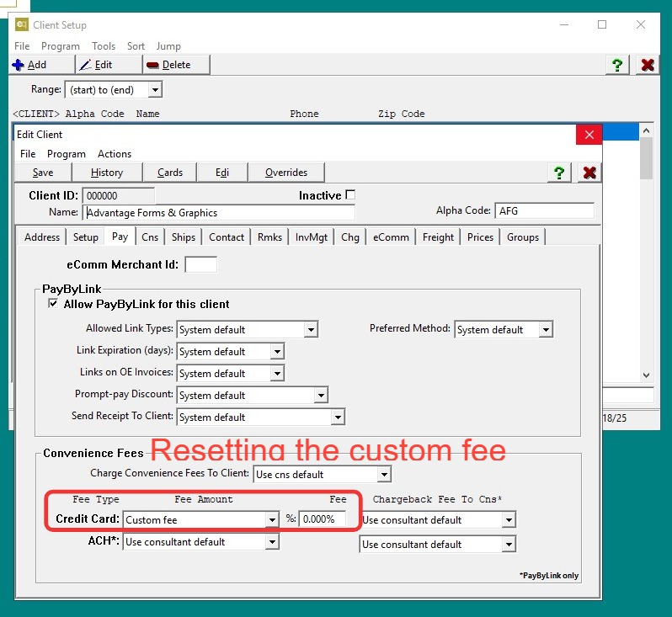Viewport: 672px width, 617px height.
Task: Click the Client Setup app icon in title bar
Action: tap(21, 24)
